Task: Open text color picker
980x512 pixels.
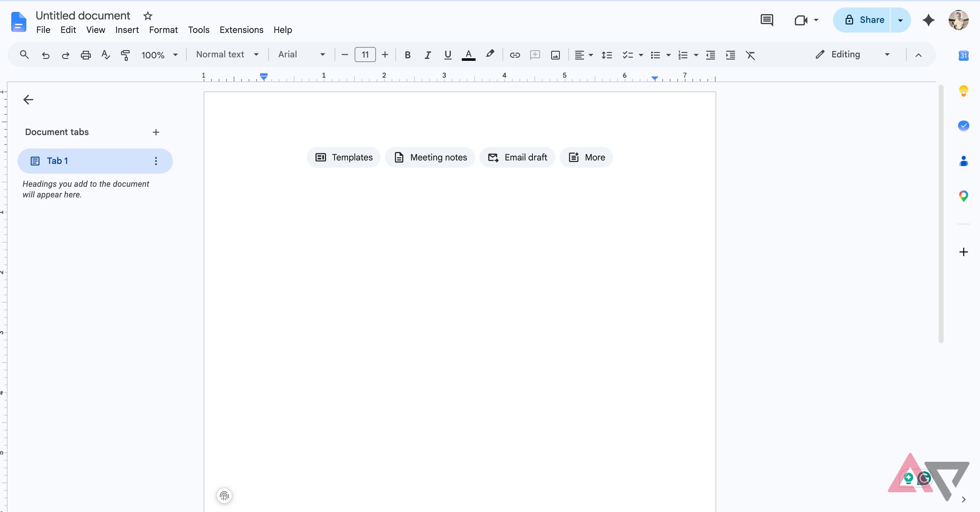Action: (468, 55)
